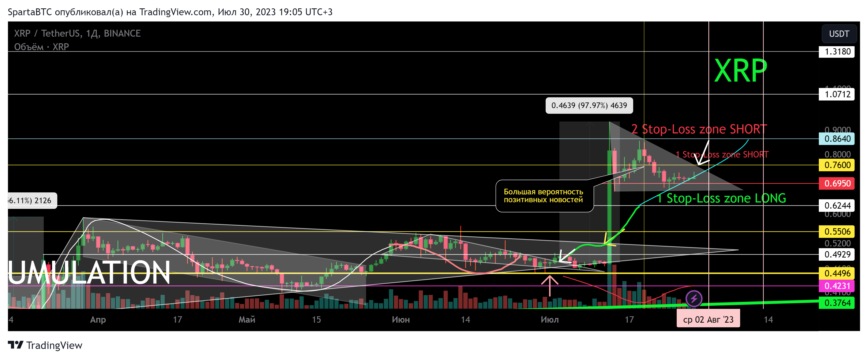This screenshot has width=868, height=359.
Task: Click the 'Большая вероятность позитивных новостей' callout
Action: [x=544, y=196]
